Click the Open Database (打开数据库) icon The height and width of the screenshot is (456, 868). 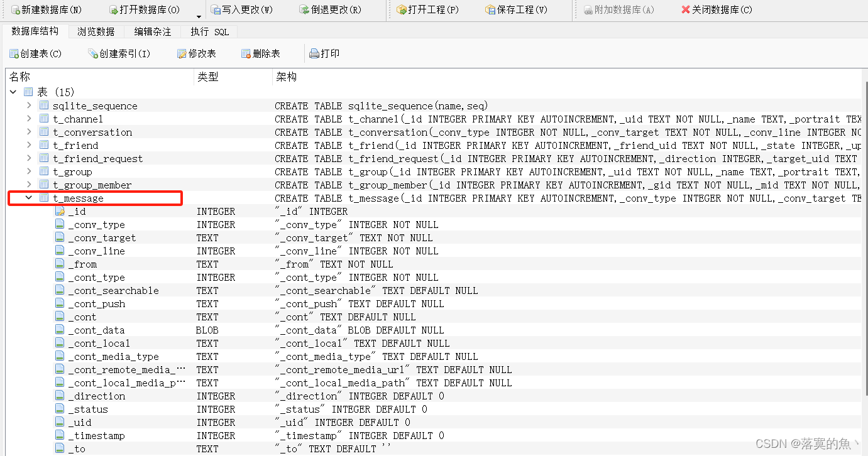coord(113,10)
